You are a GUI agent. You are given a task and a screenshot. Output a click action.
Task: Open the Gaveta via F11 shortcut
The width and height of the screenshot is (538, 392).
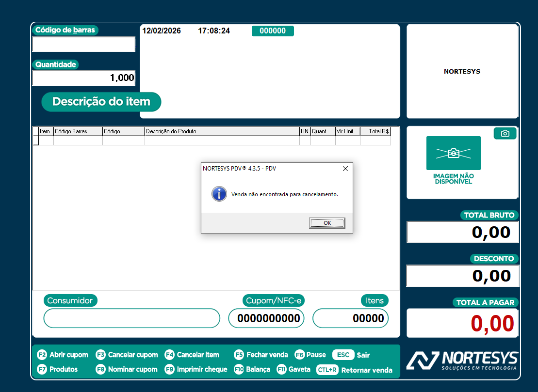(x=293, y=369)
